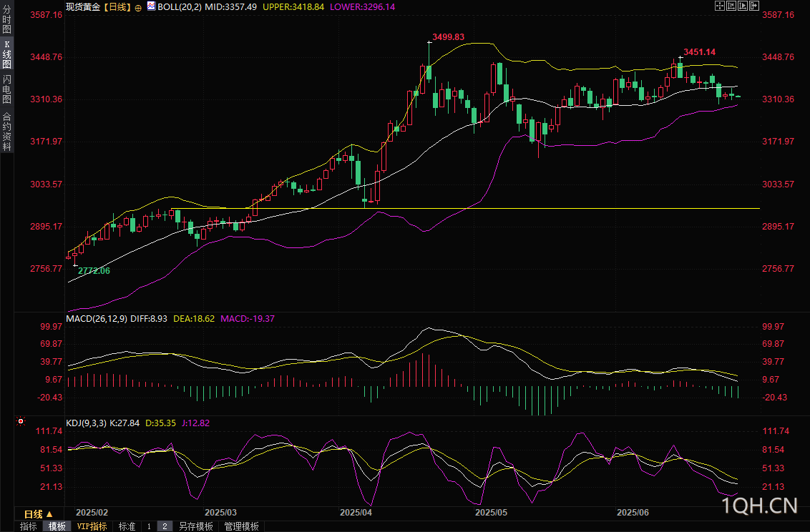Open the VIP指标 tab
The height and width of the screenshot is (532, 810).
click(x=92, y=526)
